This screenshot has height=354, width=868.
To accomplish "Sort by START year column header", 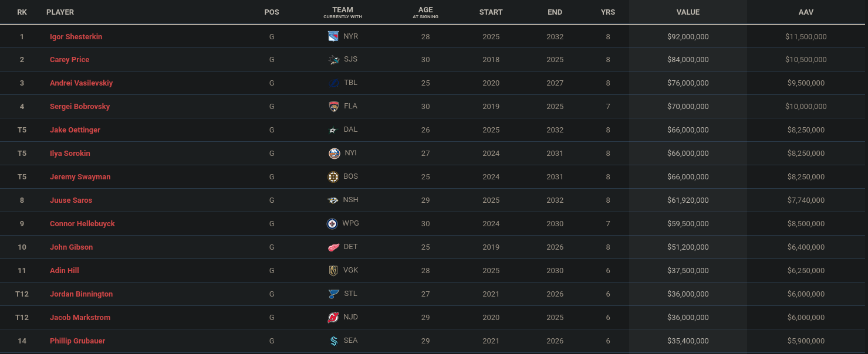I will 491,12.
